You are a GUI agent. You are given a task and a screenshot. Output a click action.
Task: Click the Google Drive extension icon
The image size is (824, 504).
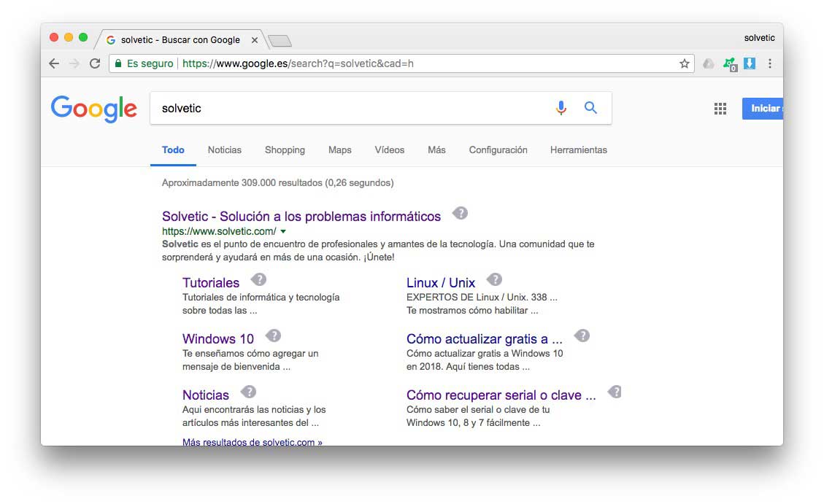708,63
